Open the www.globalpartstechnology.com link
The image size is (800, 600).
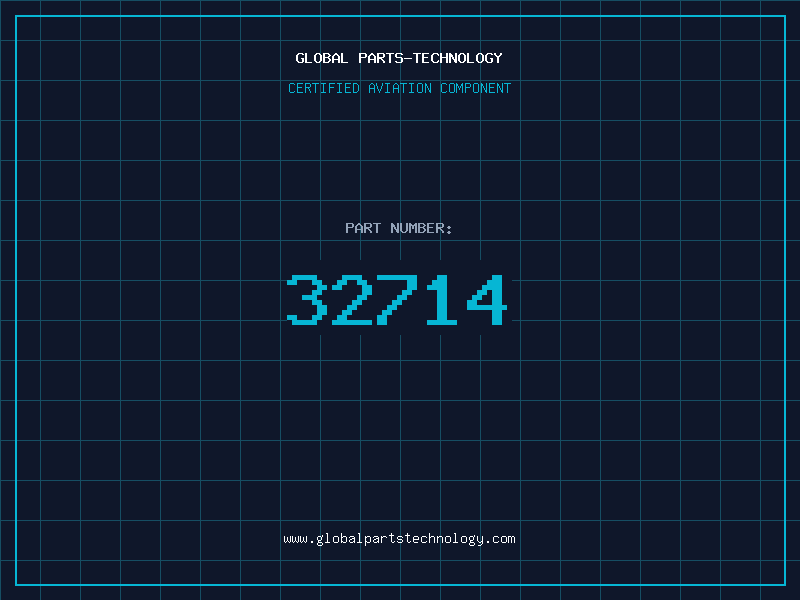399,539
